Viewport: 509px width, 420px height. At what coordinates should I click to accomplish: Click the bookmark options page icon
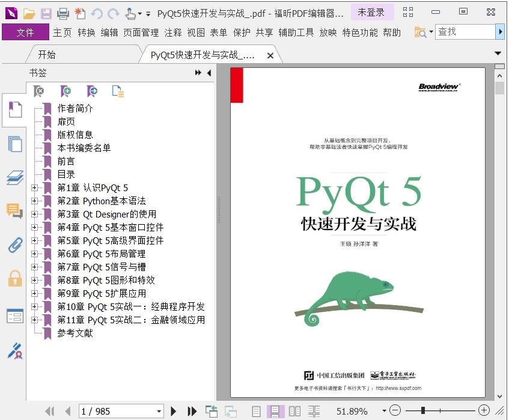(118, 91)
